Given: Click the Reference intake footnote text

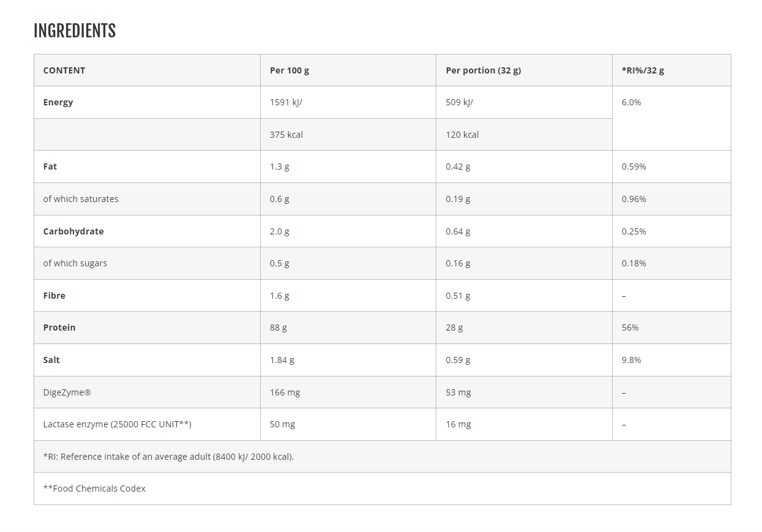Looking at the screenshot, I should coord(168,457).
